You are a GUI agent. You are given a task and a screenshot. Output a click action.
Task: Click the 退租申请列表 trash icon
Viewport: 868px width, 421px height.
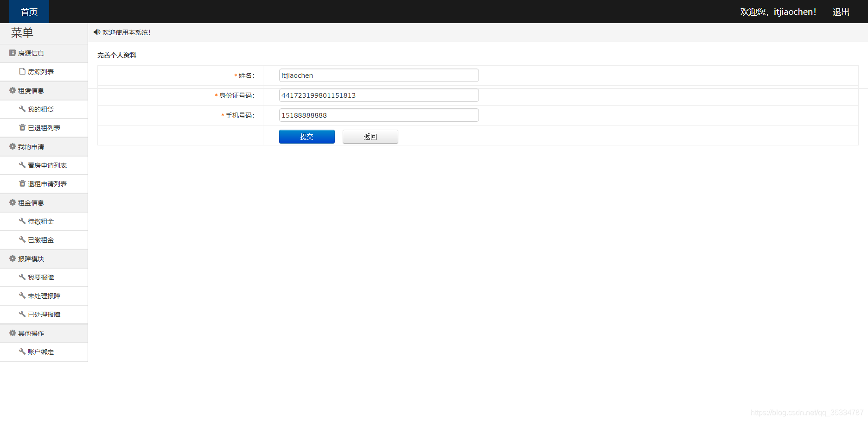coord(22,183)
